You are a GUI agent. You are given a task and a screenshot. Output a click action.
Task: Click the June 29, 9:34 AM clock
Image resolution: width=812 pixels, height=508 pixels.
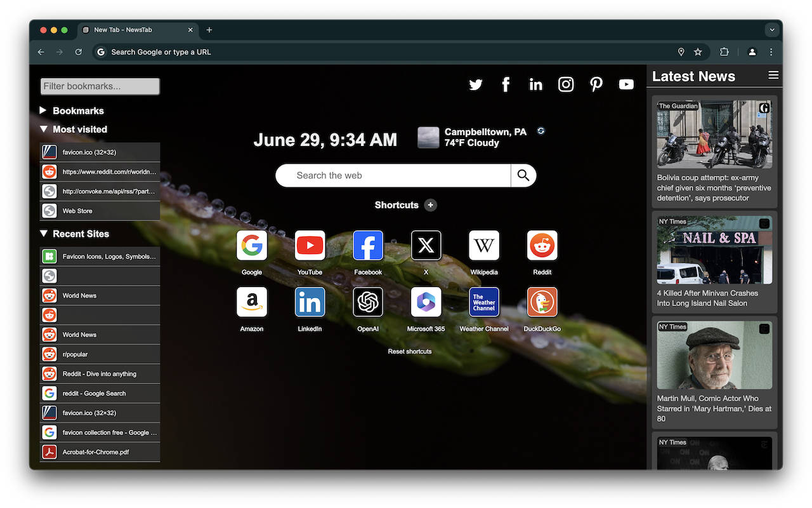click(325, 140)
